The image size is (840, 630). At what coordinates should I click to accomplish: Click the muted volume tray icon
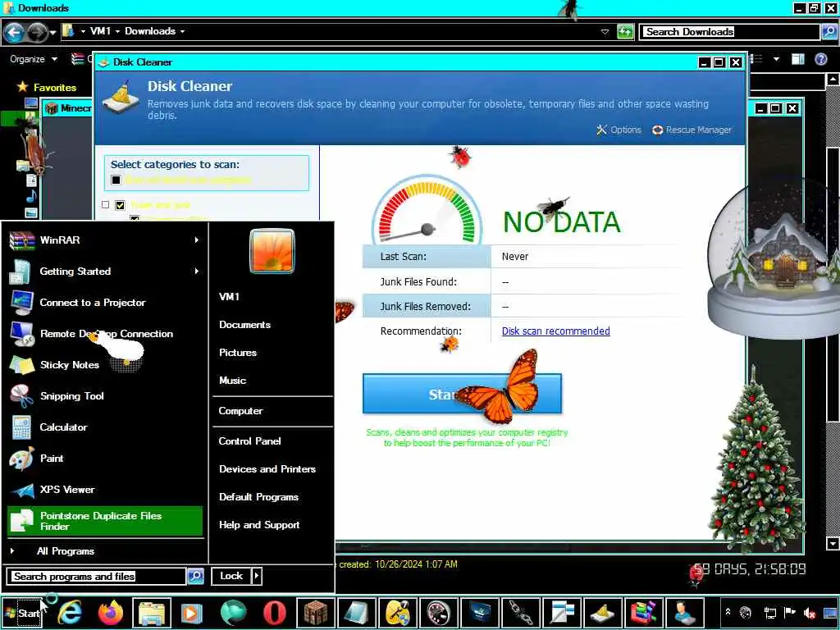(x=809, y=612)
